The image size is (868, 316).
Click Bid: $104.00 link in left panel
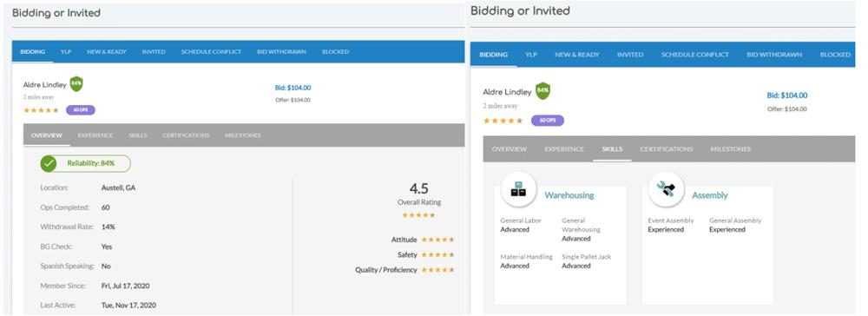(293, 88)
